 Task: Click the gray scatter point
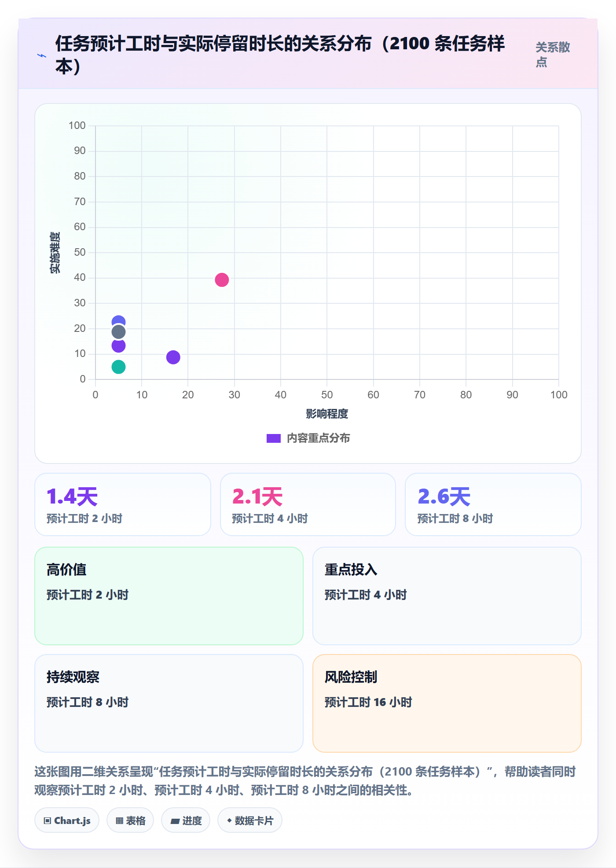point(118,332)
